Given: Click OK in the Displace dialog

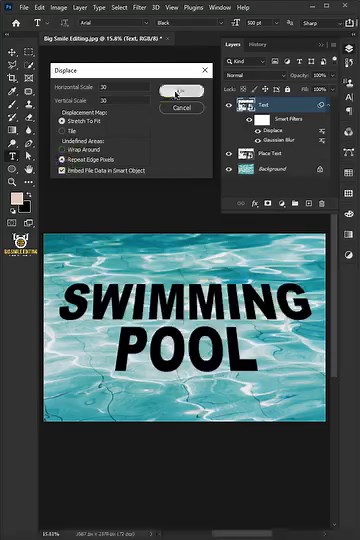Looking at the screenshot, I should [x=181, y=91].
